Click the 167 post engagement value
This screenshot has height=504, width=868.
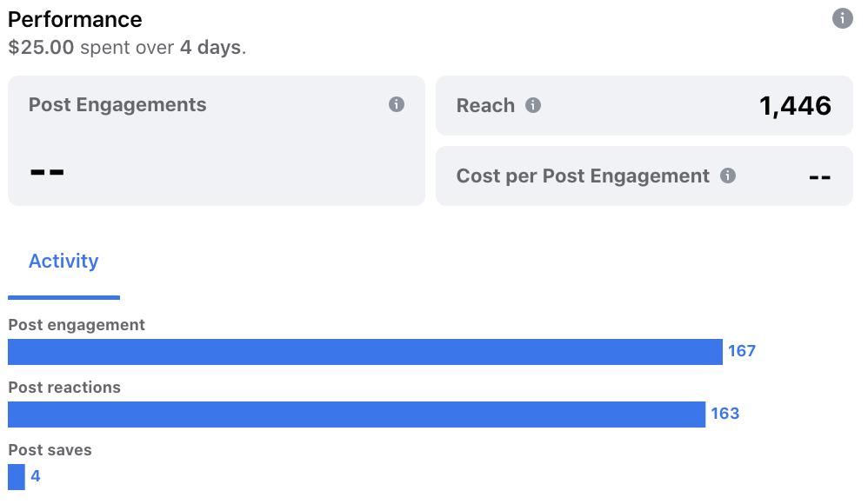click(x=742, y=351)
